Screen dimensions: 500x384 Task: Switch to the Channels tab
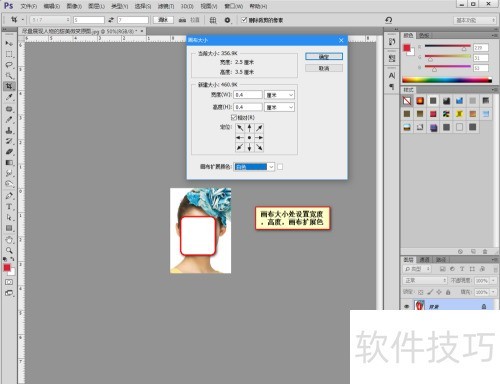424,260
